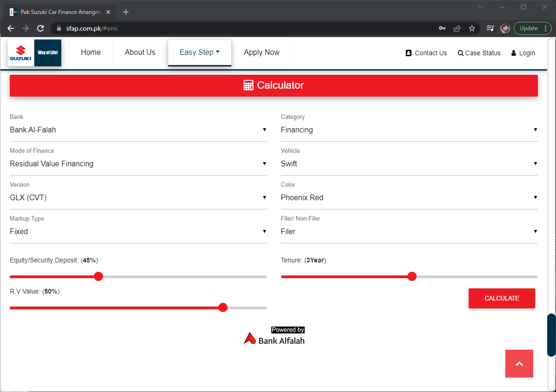
Task: Open the Category dropdown
Action: (x=409, y=130)
